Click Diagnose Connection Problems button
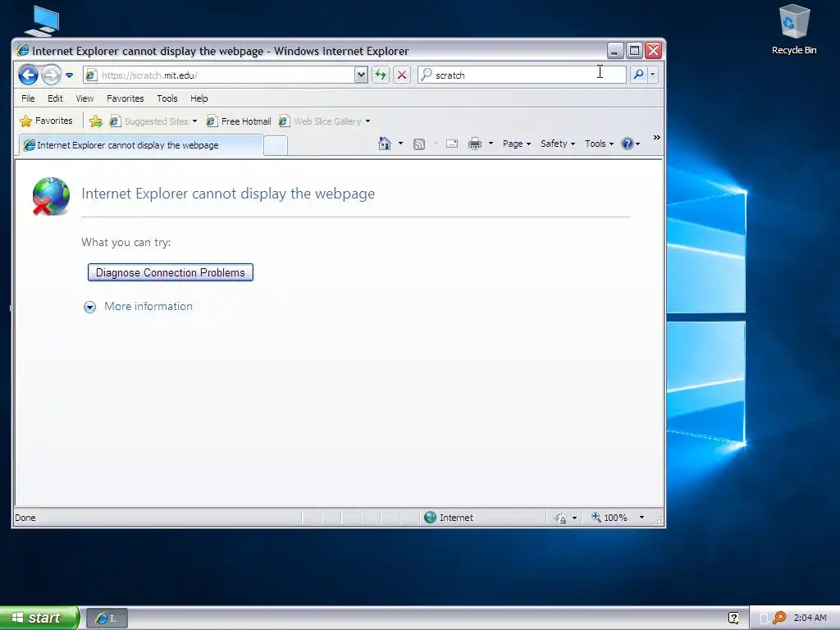 tap(171, 272)
